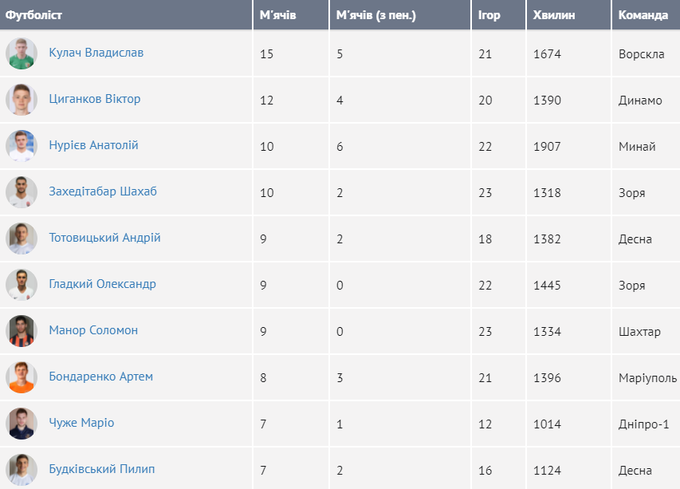
Task: Follow the Тотовицький Андрій name link
Action: click(104, 238)
